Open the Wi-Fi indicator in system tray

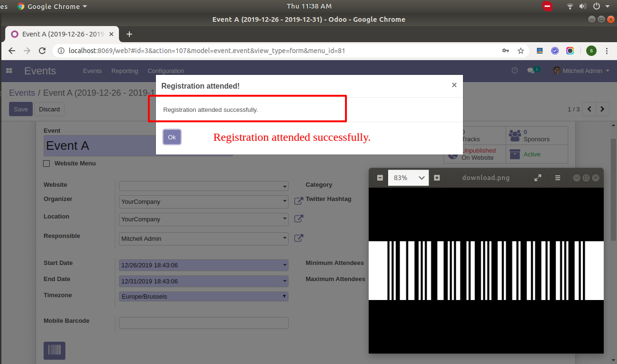(570, 6)
